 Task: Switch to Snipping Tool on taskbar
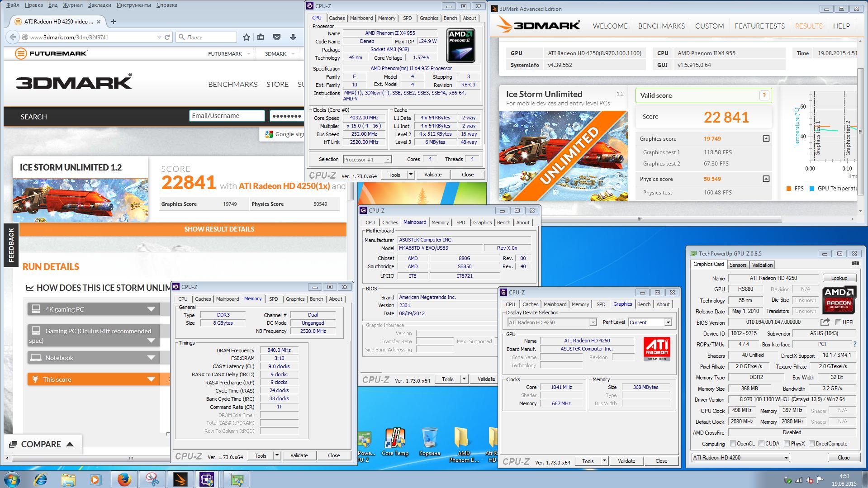[152, 479]
